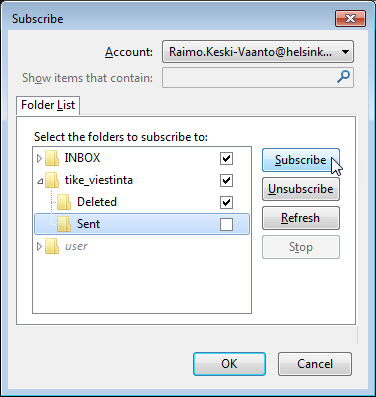Refresh the folder list
This screenshot has height=397, width=376.
(301, 218)
